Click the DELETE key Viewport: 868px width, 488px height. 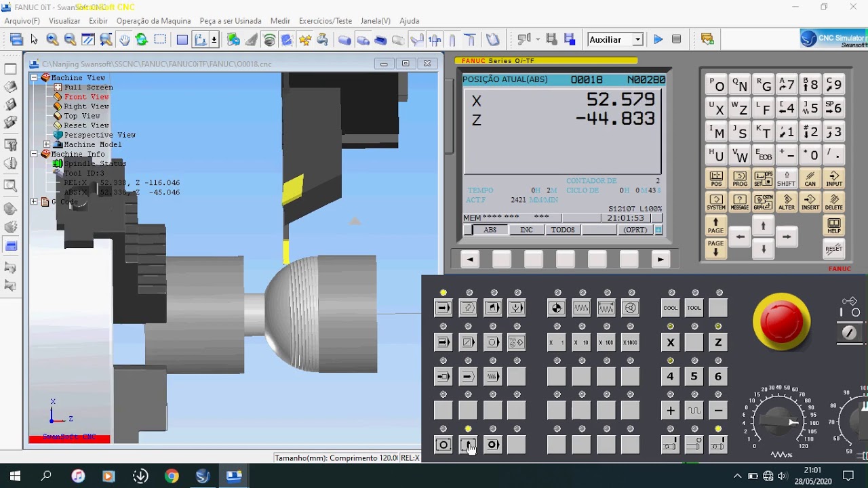click(x=834, y=203)
